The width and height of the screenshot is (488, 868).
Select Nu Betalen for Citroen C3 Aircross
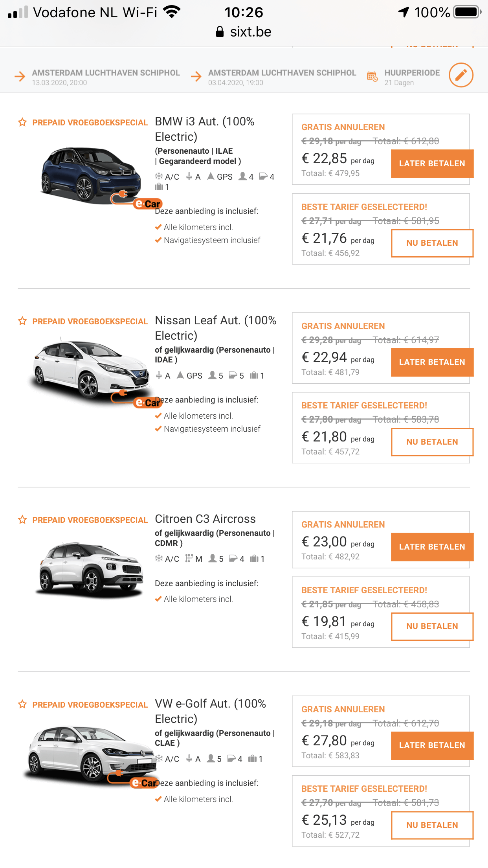click(x=432, y=626)
